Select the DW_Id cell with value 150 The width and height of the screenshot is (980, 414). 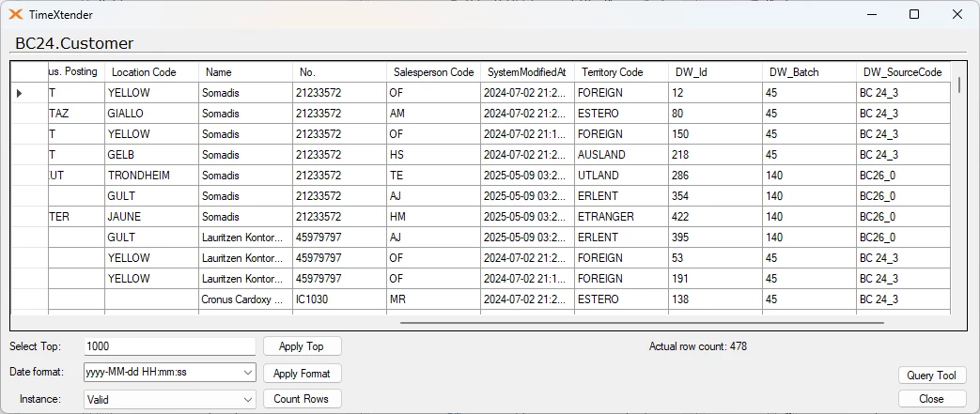coord(716,134)
